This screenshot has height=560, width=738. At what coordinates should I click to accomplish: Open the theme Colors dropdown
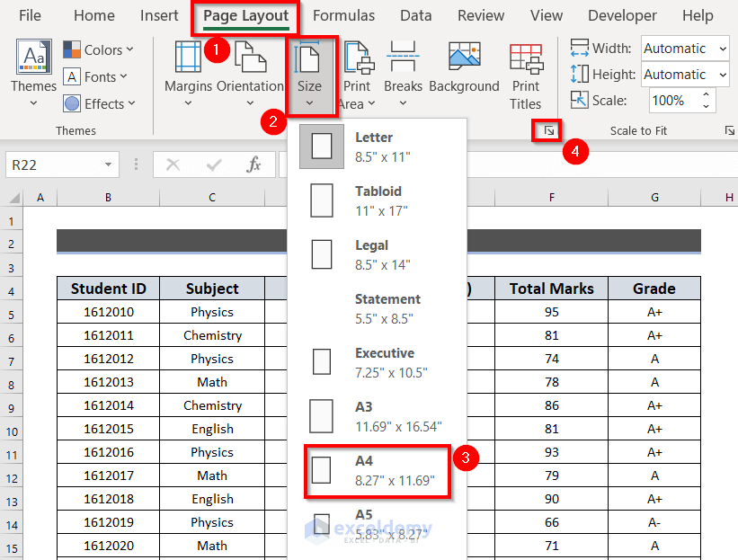pos(98,49)
